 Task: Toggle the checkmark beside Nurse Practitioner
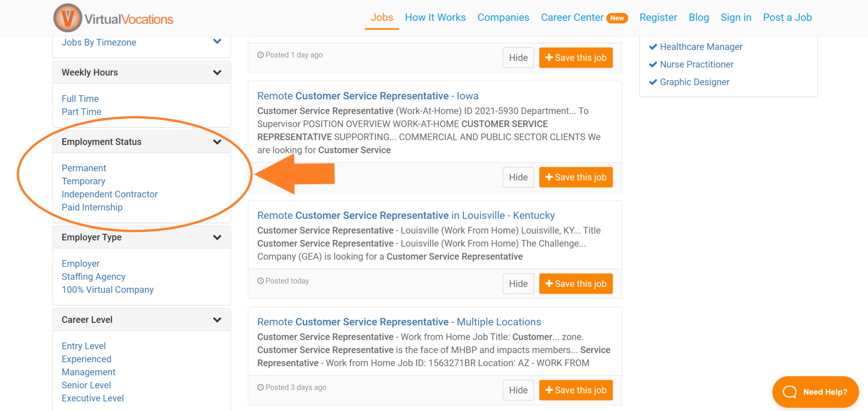653,64
